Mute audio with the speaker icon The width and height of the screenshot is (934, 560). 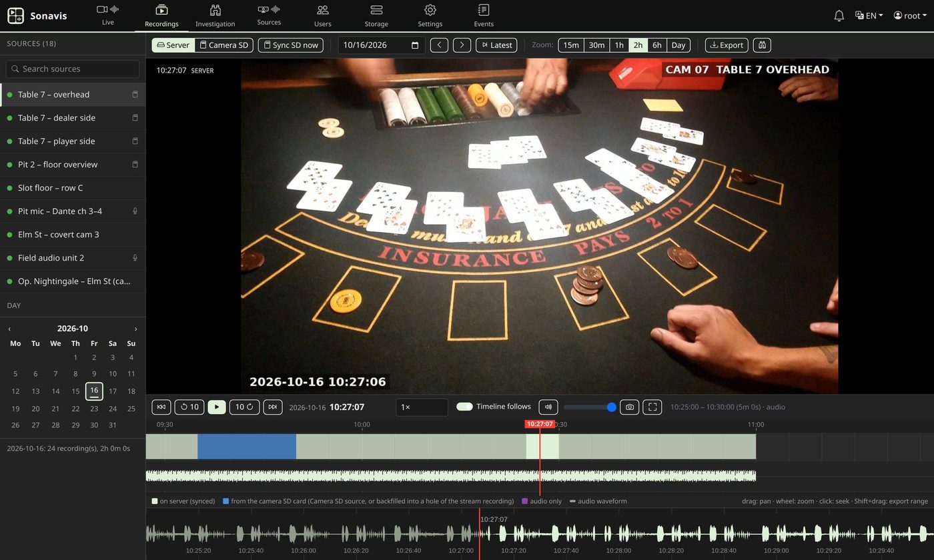click(548, 407)
